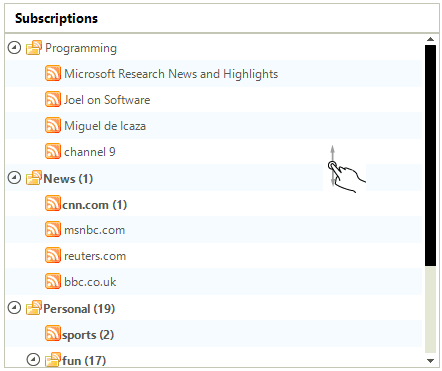Open Microsoft Research News and Highlights feed

tap(171, 74)
